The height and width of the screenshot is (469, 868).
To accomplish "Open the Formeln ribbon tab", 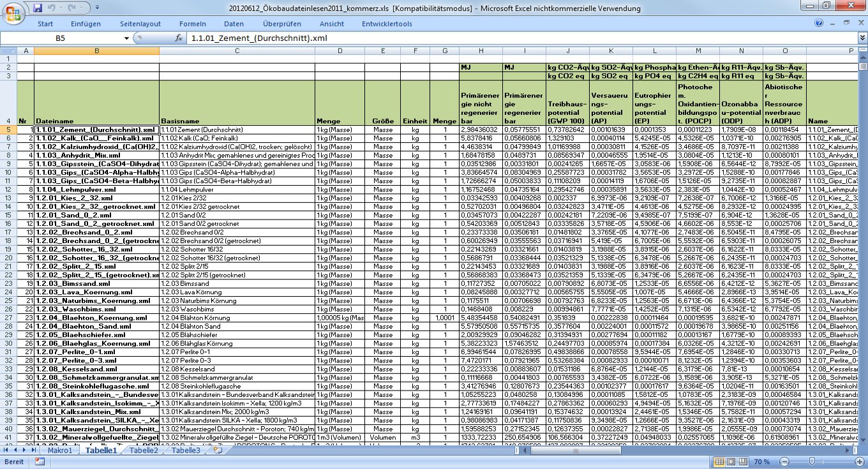I will tap(193, 24).
